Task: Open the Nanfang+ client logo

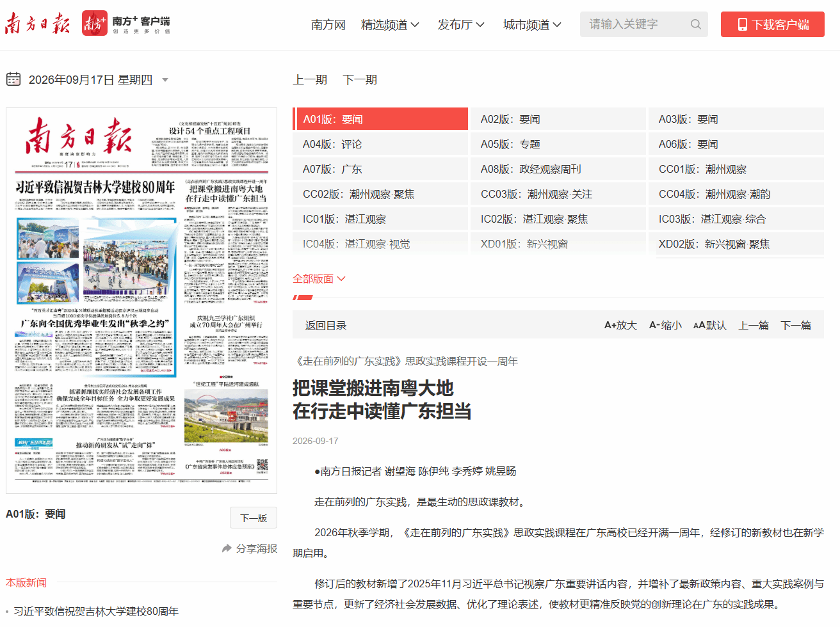Action: (126, 24)
